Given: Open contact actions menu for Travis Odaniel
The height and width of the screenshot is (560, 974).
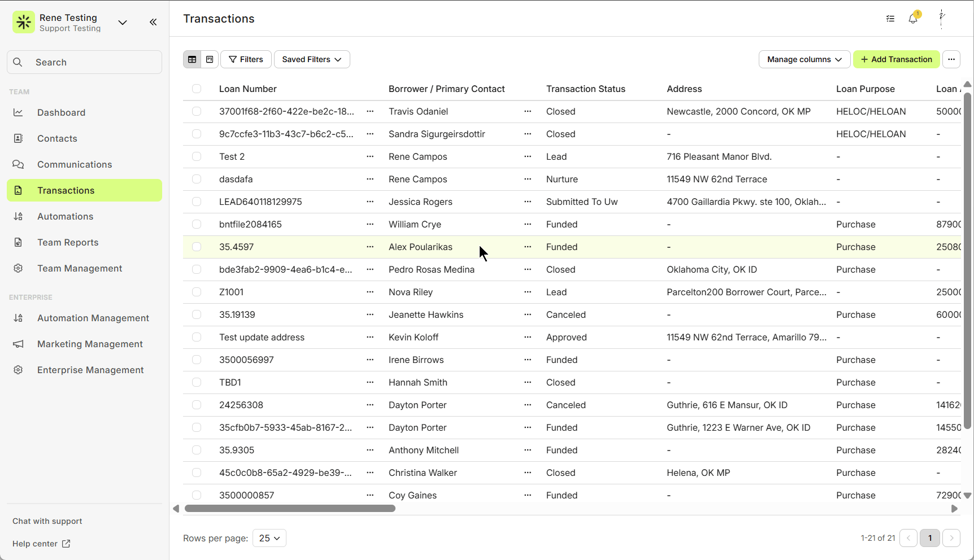Looking at the screenshot, I should tap(528, 111).
